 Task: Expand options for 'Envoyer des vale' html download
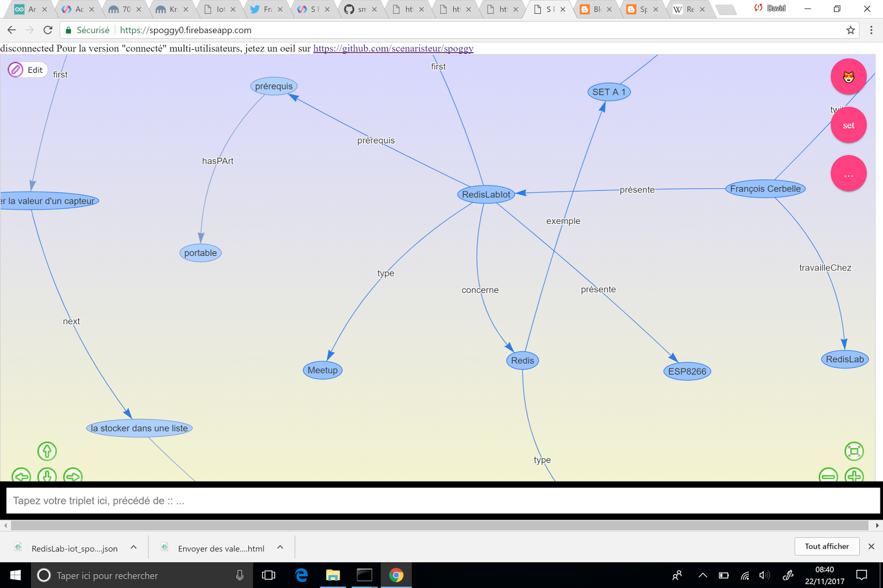click(x=280, y=548)
